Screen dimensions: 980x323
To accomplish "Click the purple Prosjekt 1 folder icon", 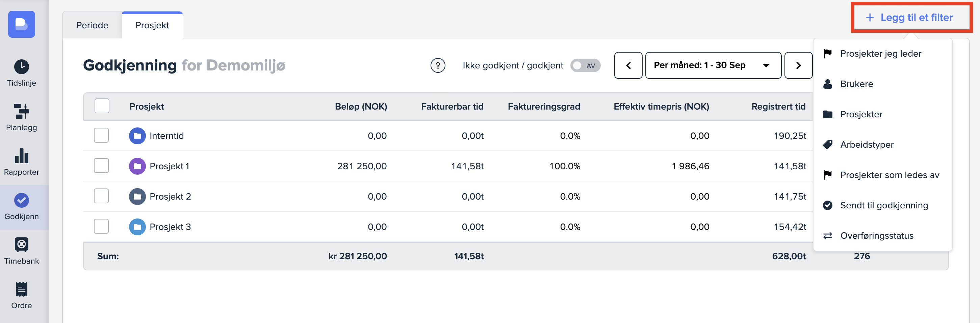I will pyautogui.click(x=137, y=166).
